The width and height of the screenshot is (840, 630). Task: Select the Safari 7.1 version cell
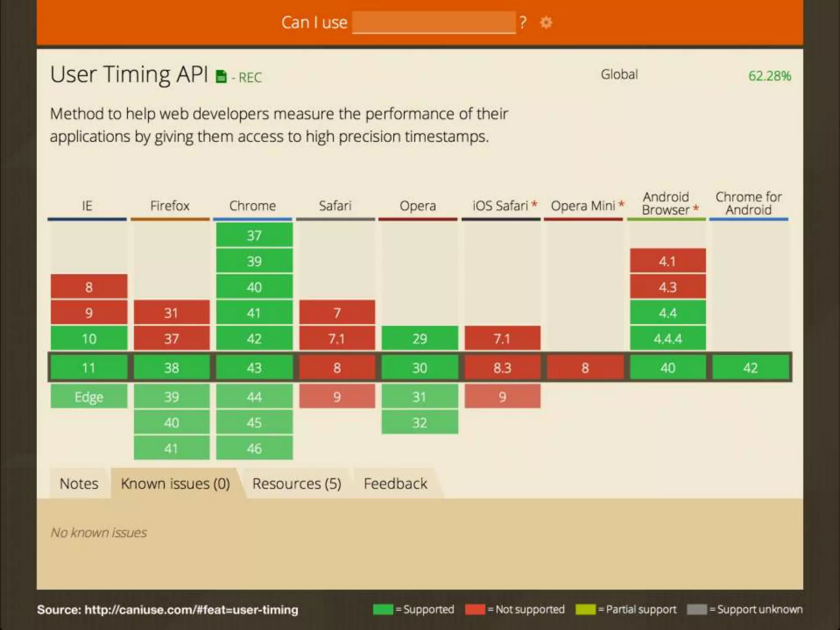[337, 339]
